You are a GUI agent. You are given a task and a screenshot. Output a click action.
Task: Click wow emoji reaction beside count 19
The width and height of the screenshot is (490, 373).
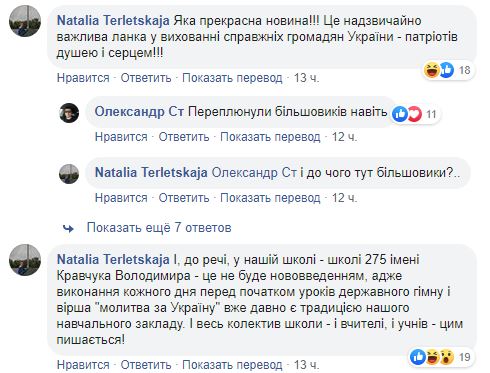tap(447, 357)
